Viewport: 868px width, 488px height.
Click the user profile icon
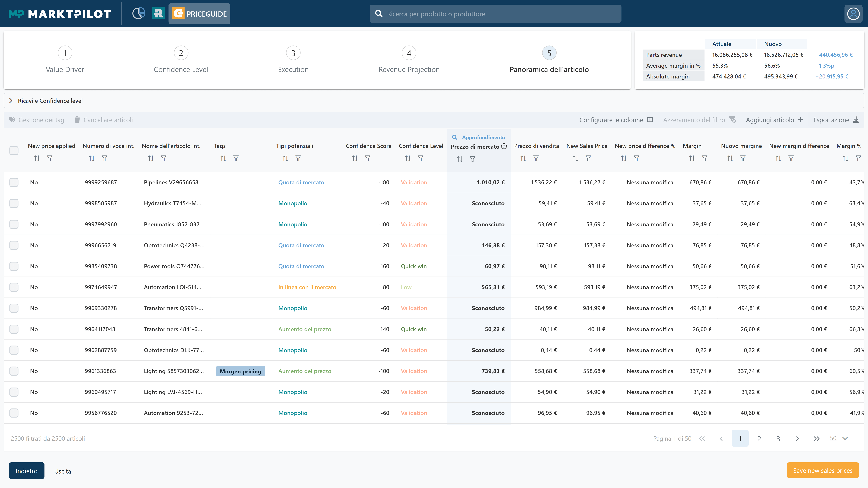pos(854,14)
